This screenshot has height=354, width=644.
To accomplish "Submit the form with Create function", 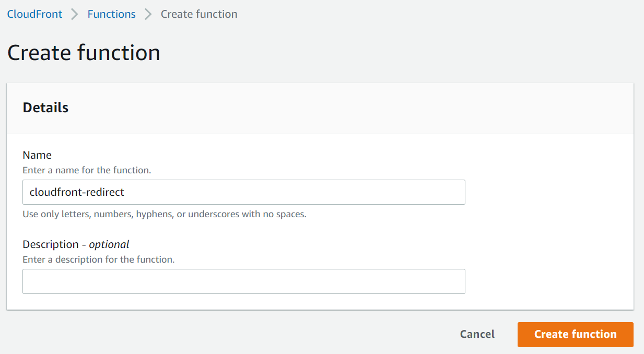I will pyautogui.click(x=575, y=334).
